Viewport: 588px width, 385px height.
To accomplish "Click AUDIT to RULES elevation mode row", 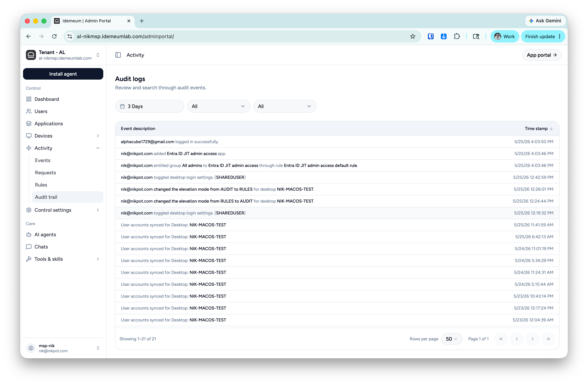I will (x=337, y=189).
